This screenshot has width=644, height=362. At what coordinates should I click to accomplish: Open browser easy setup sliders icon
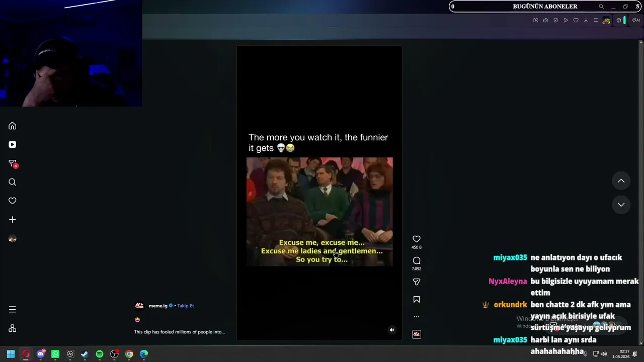pyautogui.click(x=596, y=20)
